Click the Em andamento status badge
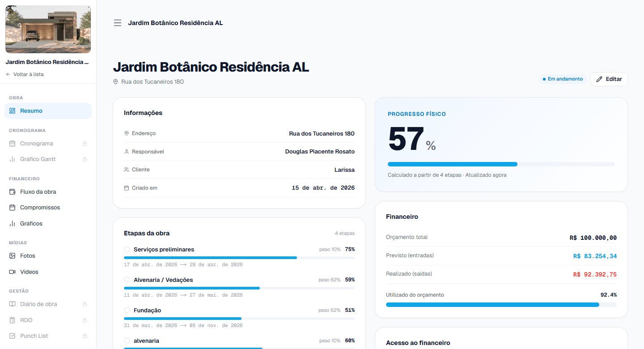 [563, 79]
